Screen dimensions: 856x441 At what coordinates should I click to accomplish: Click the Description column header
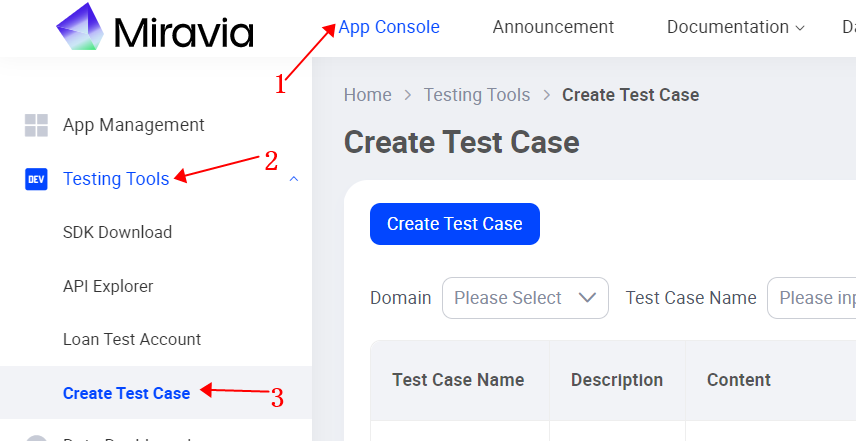click(x=616, y=380)
